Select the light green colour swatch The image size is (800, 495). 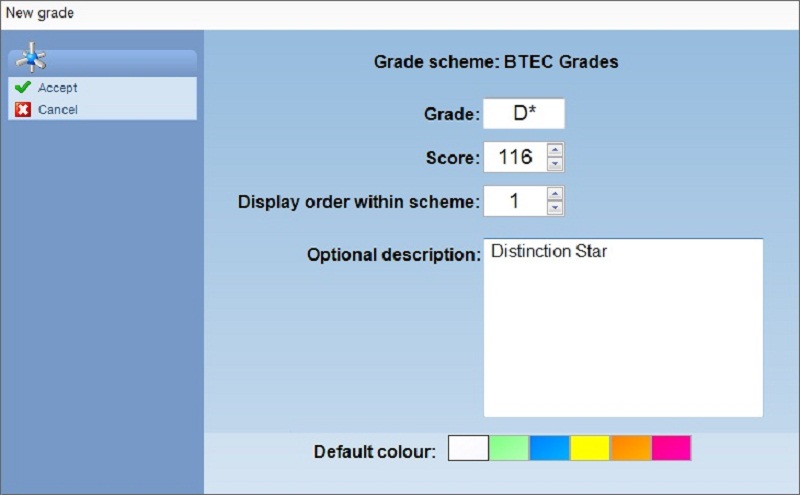(x=509, y=448)
